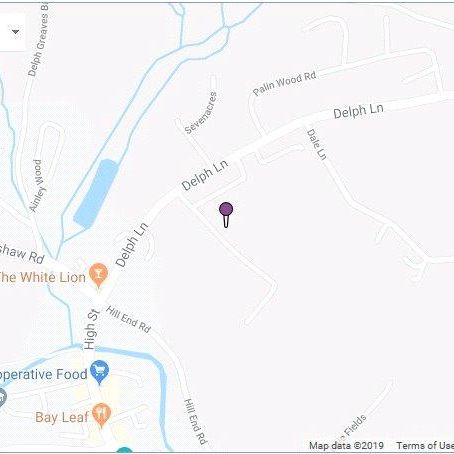Select the teal marker at bottom edge
The image size is (454, 454).
click(124, 451)
